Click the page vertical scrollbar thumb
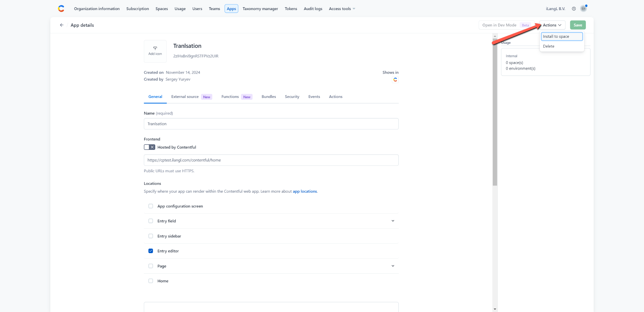 coord(495,112)
